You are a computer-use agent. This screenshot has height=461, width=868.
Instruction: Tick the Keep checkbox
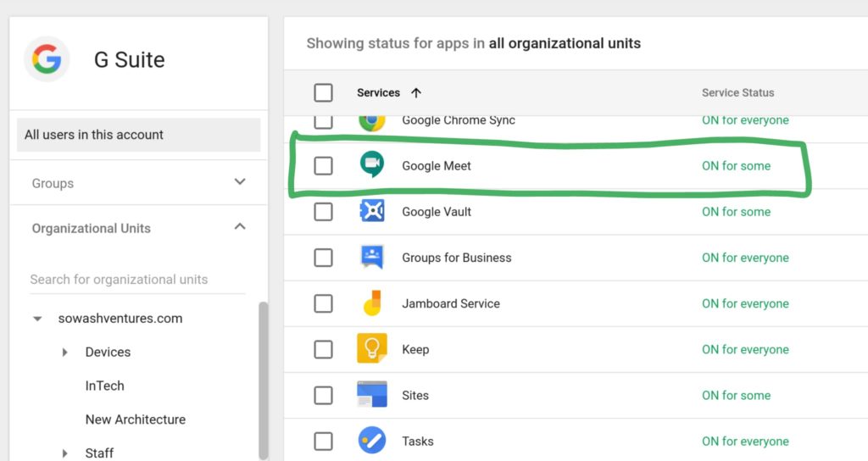point(323,349)
